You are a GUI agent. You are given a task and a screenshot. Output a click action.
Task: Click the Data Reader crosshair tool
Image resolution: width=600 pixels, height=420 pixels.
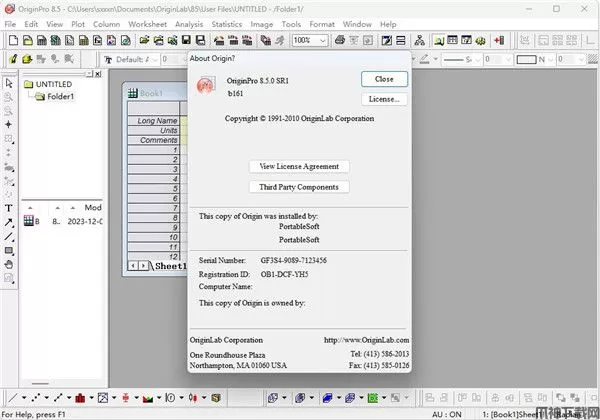[x=9, y=124]
